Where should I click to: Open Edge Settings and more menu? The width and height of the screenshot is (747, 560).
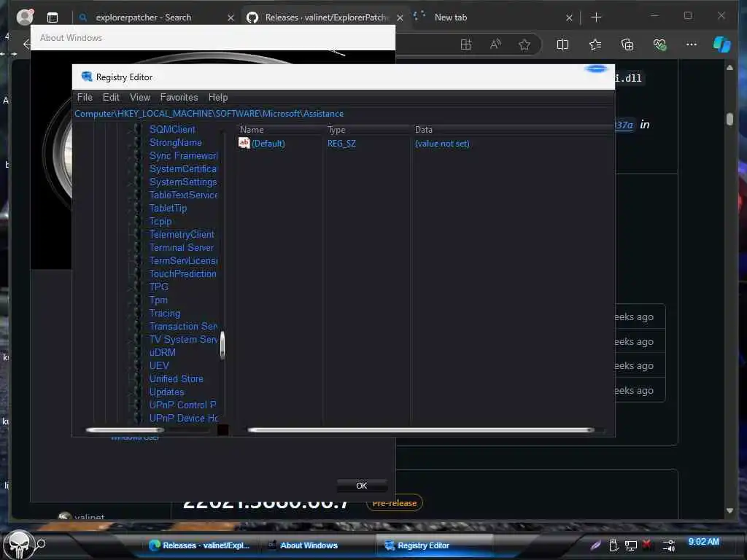[x=692, y=44]
